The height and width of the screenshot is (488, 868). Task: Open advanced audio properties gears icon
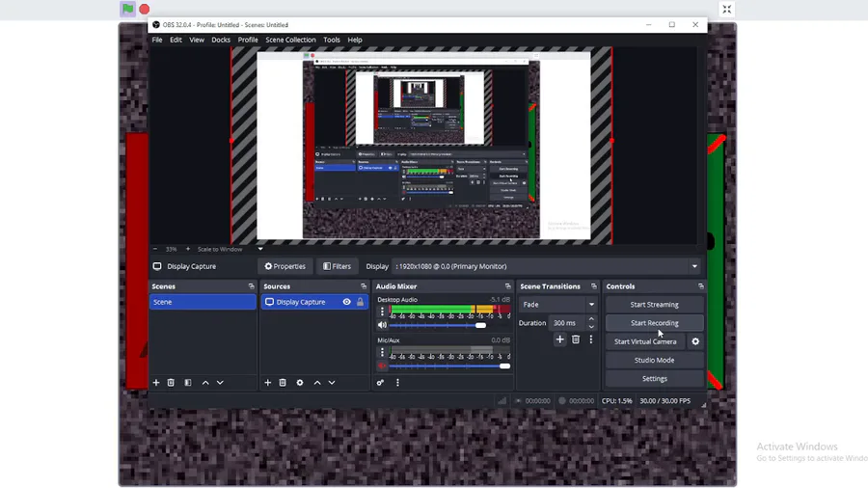380,382
